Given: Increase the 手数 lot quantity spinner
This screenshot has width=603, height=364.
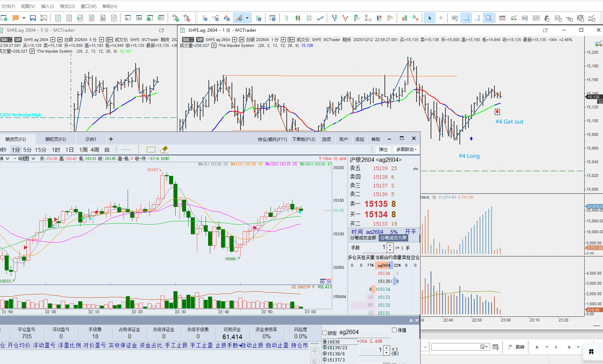Looking at the screenshot, I should point(390,246).
